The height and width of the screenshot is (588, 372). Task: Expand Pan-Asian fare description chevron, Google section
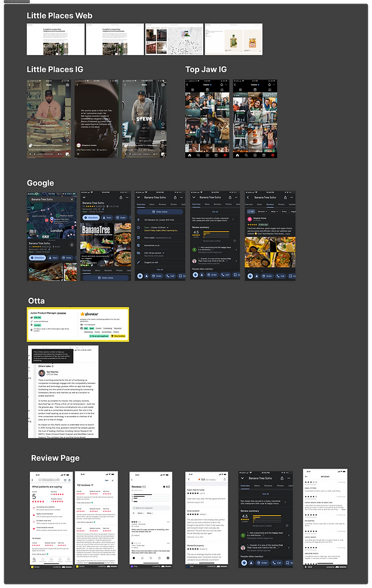(x=233, y=219)
